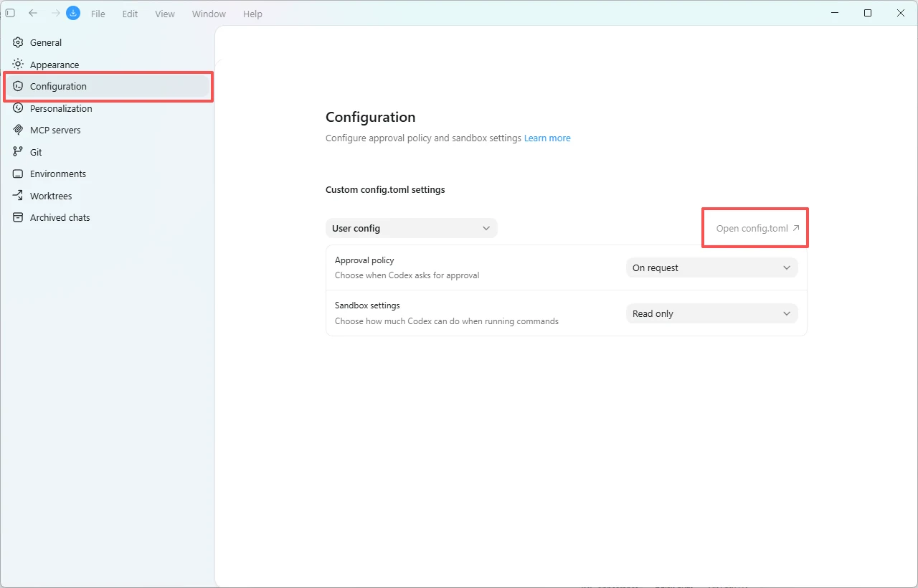Open the User config dropdown

tap(411, 228)
